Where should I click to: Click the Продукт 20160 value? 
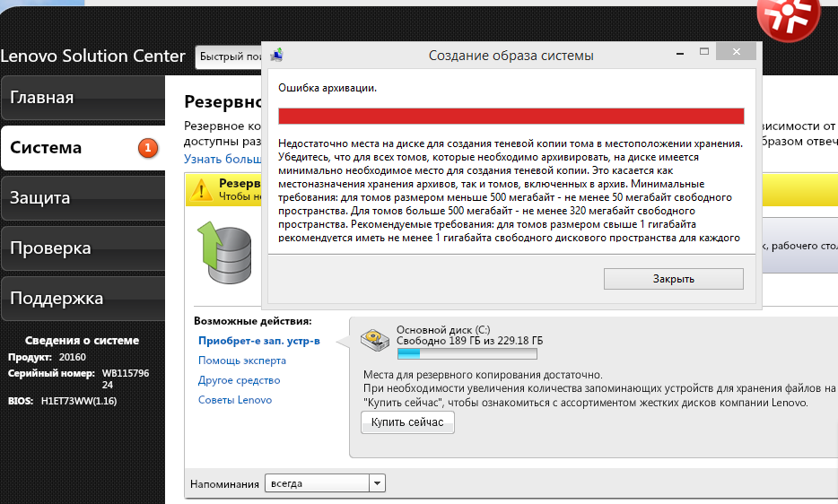click(72, 357)
